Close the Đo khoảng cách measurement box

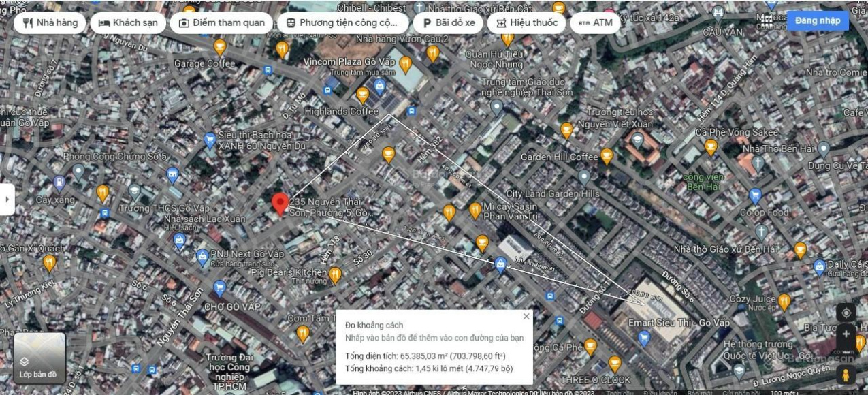pyautogui.click(x=526, y=317)
